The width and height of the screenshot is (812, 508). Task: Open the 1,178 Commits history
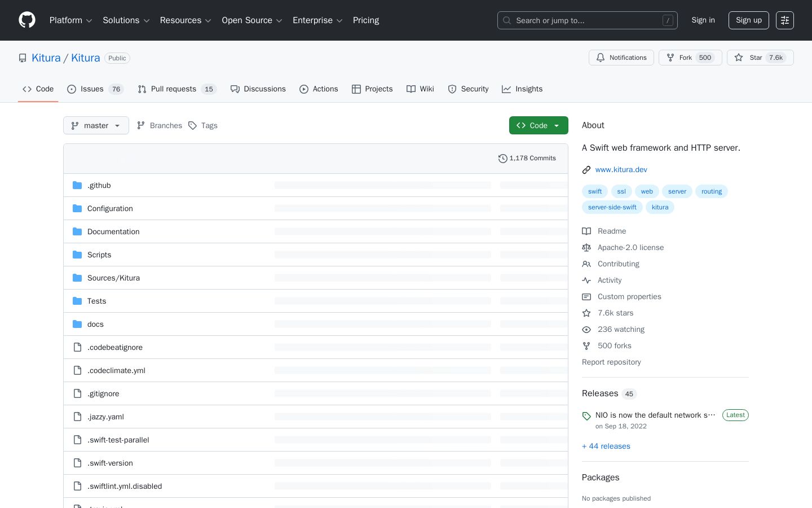tap(527, 159)
